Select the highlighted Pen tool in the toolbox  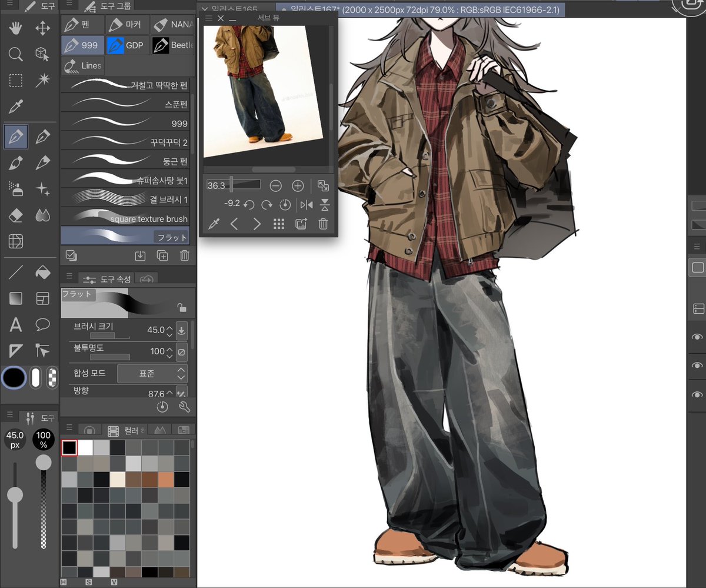pyautogui.click(x=16, y=137)
